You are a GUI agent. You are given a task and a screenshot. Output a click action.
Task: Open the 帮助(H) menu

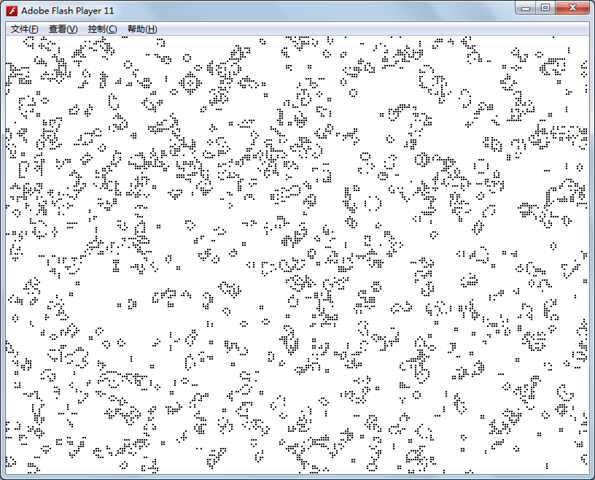[142, 29]
